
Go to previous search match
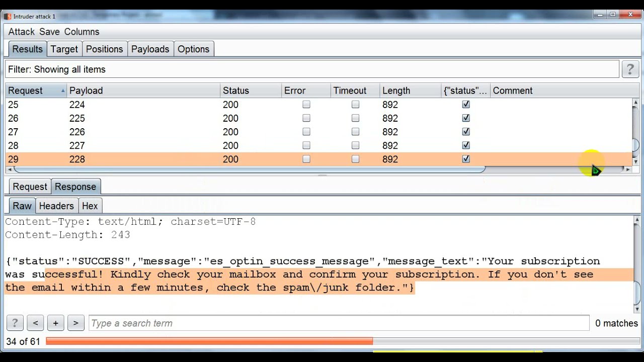[35, 323]
